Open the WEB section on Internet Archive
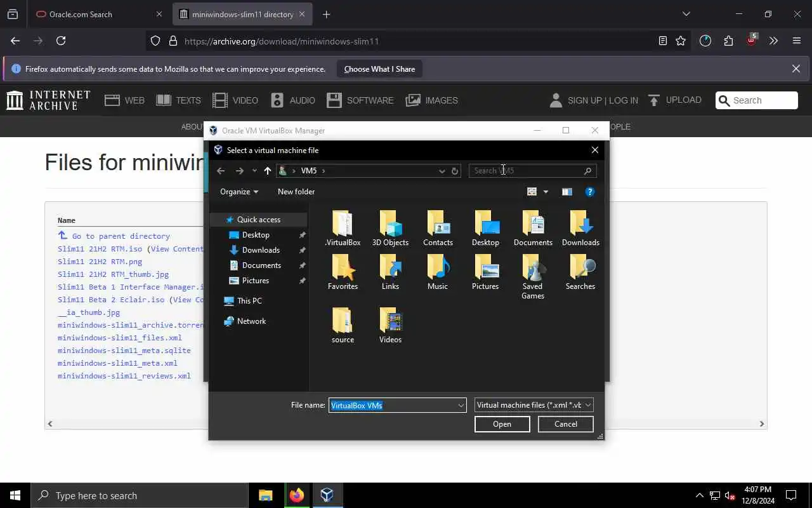This screenshot has width=812, height=508. (125, 100)
